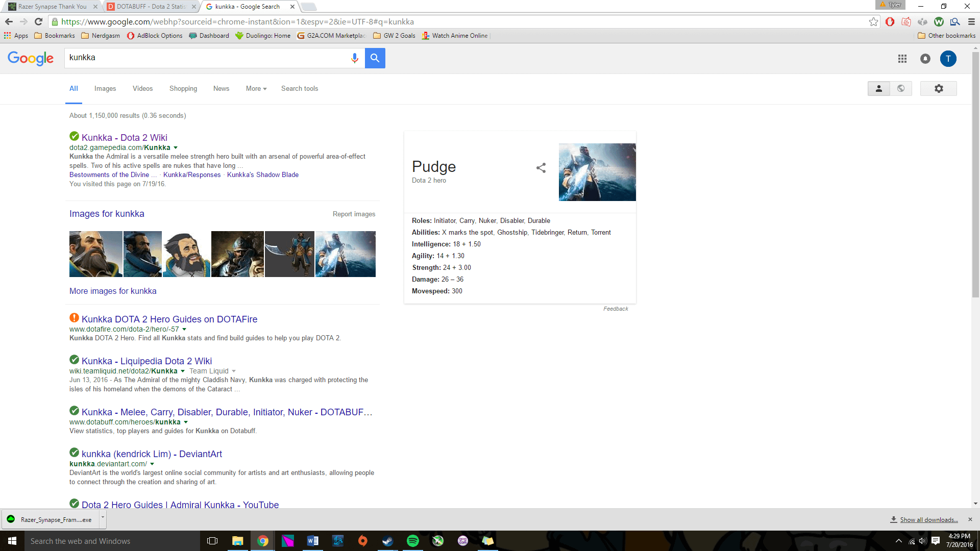
Task: Click the voice search microphone icon
Action: coord(354,58)
